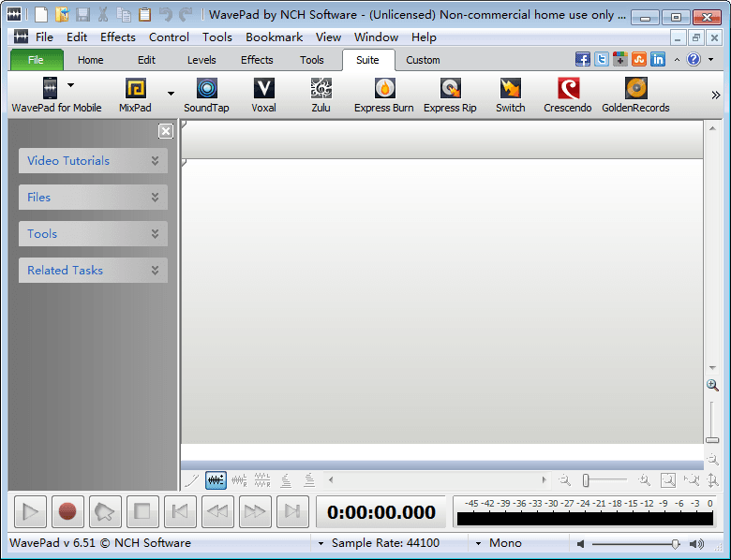The width and height of the screenshot is (731, 560).
Task: Open the MixPad dropdown arrow
Action: pos(171,94)
